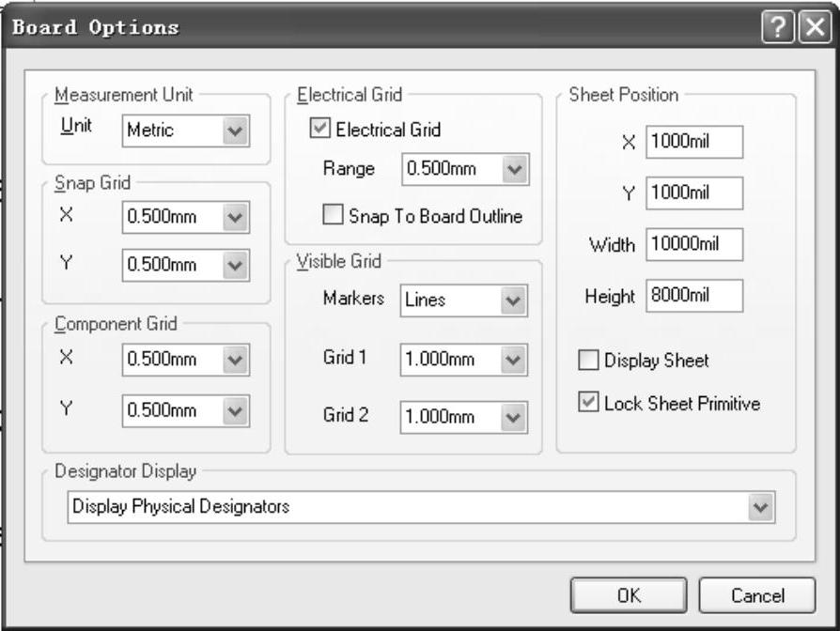The height and width of the screenshot is (631, 840).
Task: Enable Snap To Board Outline checkbox
Action: pos(333,214)
